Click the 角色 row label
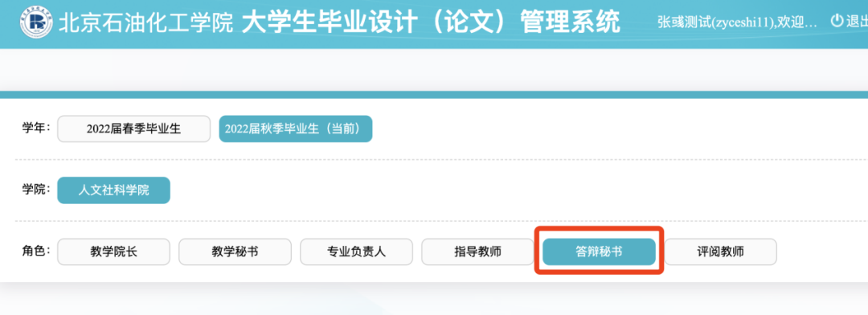 tap(36, 251)
